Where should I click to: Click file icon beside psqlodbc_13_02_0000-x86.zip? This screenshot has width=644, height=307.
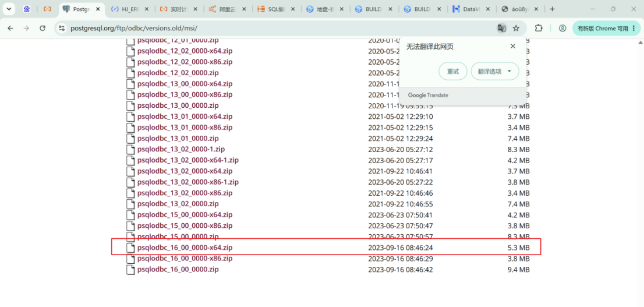(130, 193)
